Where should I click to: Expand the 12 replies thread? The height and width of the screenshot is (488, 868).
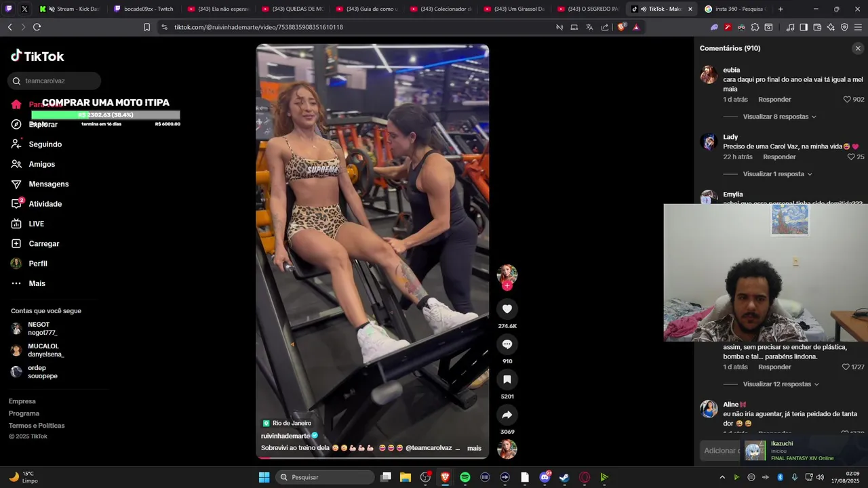tap(781, 384)
